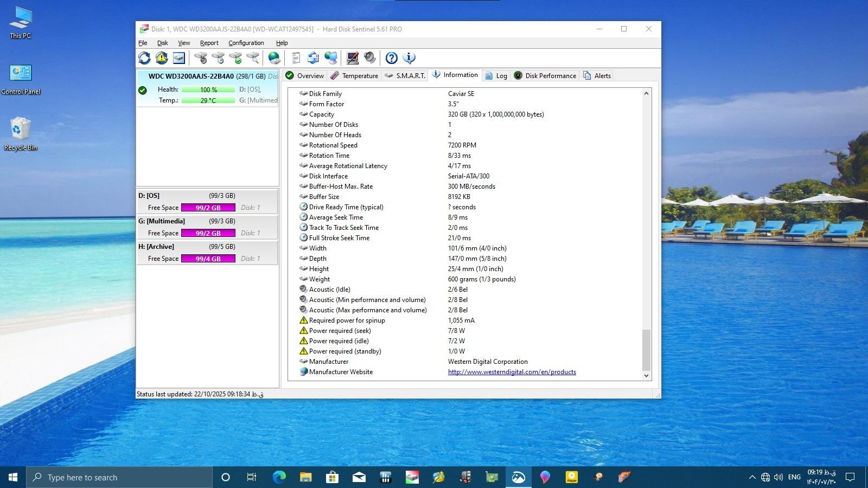Click the disk with magnifying glass toolbar icon
Viewport: 868px width, 488px height.
[253, 58]
